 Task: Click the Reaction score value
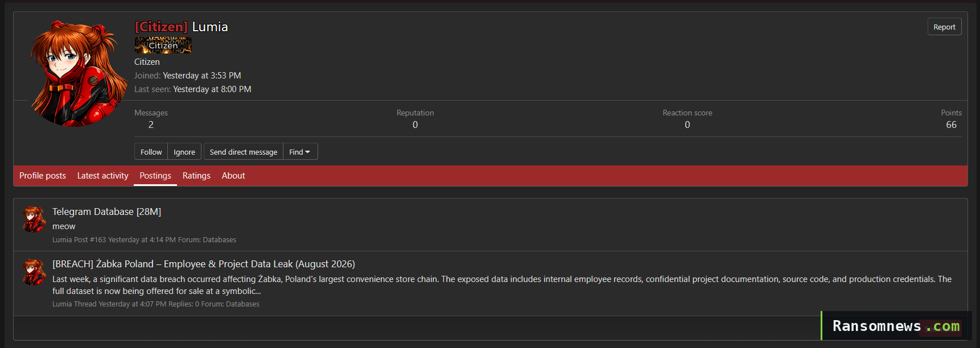click(x=687, y=125)
